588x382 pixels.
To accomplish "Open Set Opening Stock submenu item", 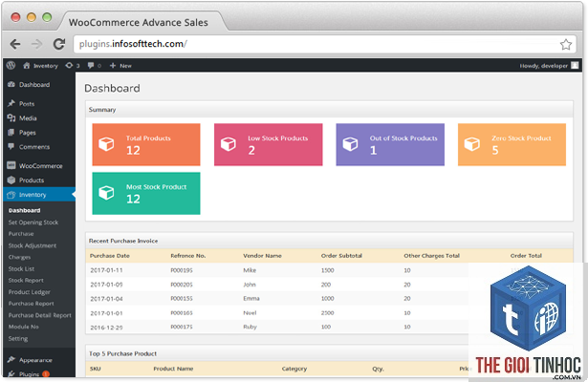I will pos(33,223).
